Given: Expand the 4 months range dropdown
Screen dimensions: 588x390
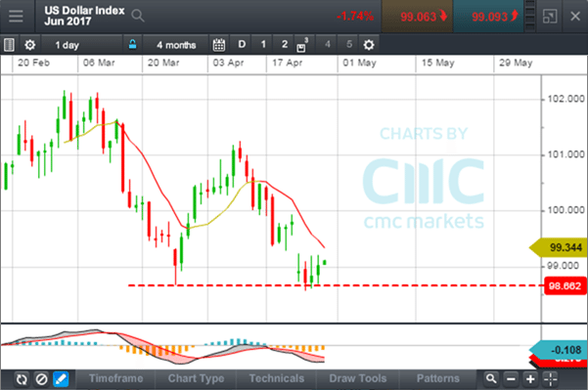Looking at the screenshot, I should [x=176, y=45].
